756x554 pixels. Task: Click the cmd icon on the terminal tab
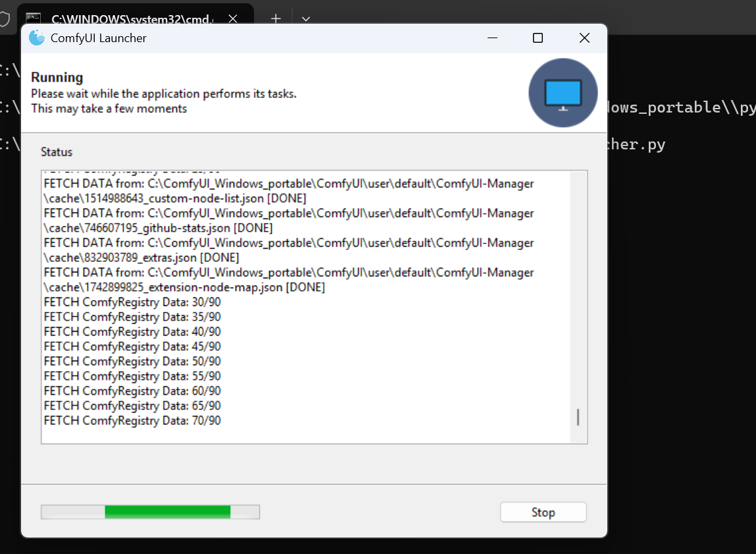[x=34, y=18]
